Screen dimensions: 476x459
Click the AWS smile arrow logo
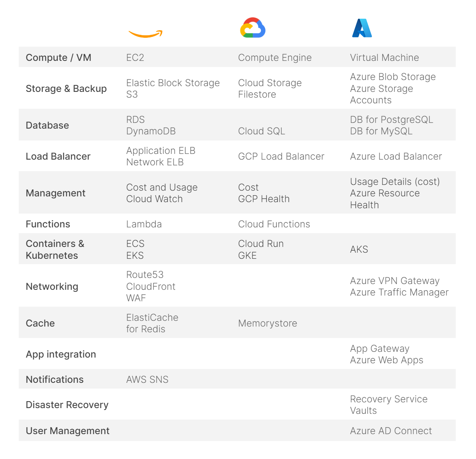point(145,34)
